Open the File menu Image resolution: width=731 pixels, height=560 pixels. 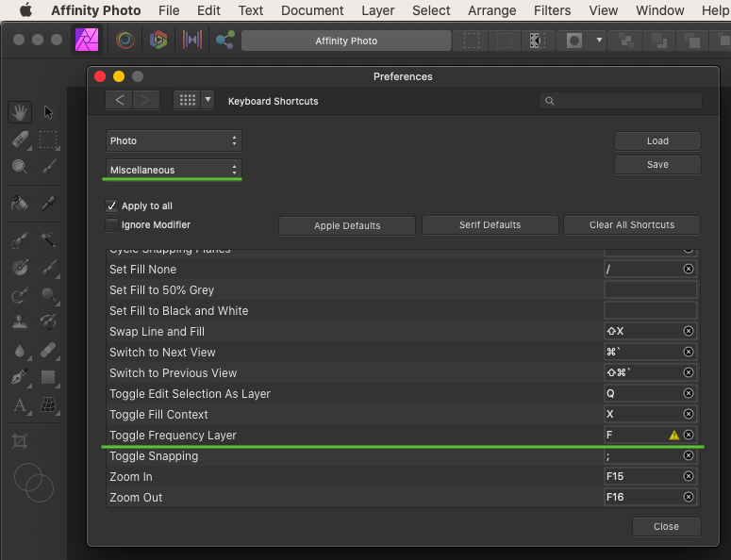click(169, 10)
